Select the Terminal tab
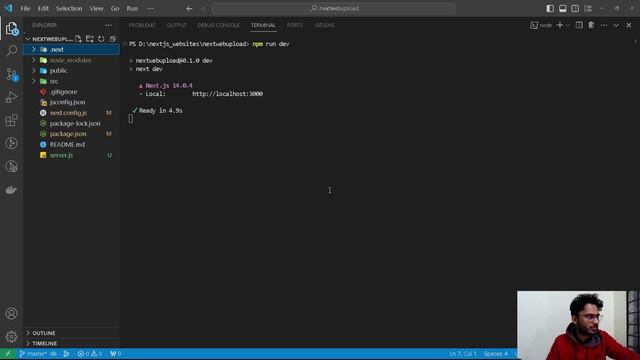 tap(263, 25)
